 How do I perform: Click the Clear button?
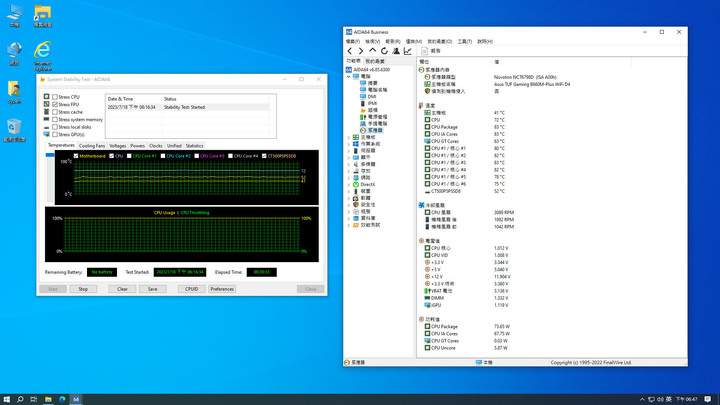[122, 289]
